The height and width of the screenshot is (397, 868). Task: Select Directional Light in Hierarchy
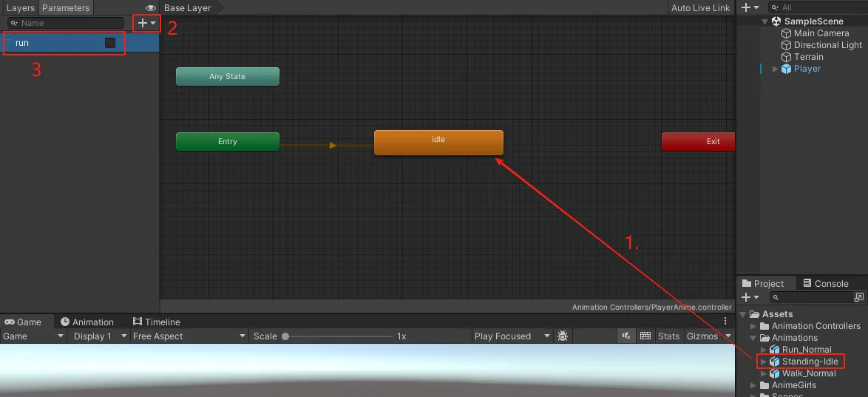828,45
